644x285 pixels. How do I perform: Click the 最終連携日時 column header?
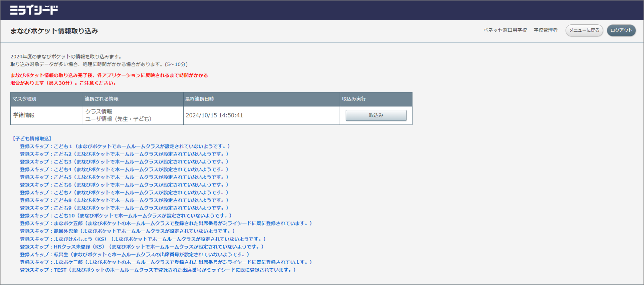point(199,99)
